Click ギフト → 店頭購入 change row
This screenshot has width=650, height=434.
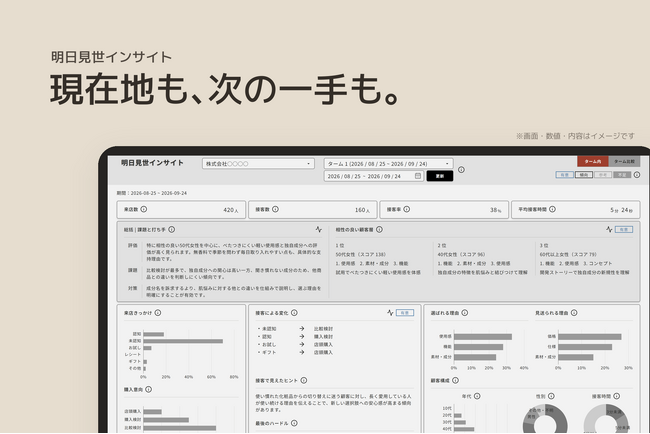pos(295,352)
